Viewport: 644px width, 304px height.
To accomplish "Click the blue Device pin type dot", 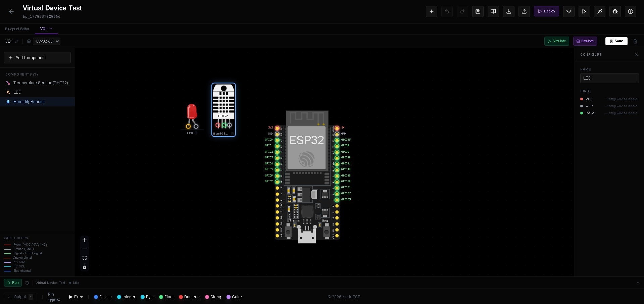I will (96, 297).
